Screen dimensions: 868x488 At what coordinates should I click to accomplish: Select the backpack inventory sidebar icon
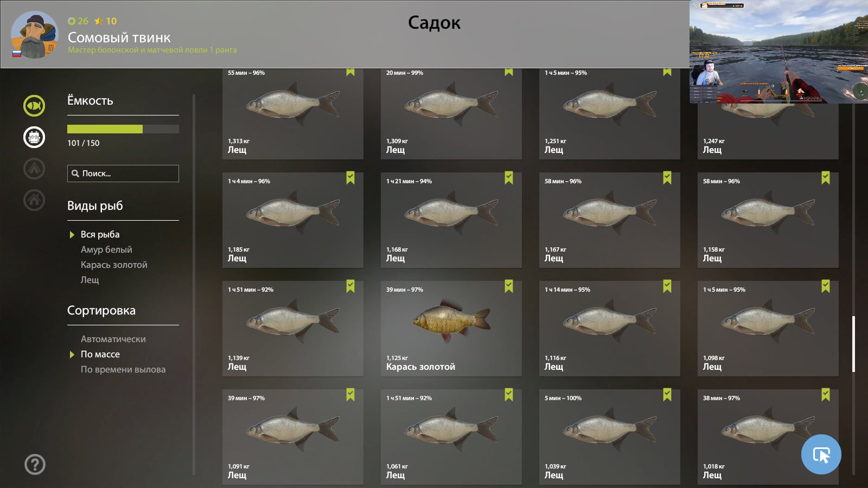click(34, 137)
